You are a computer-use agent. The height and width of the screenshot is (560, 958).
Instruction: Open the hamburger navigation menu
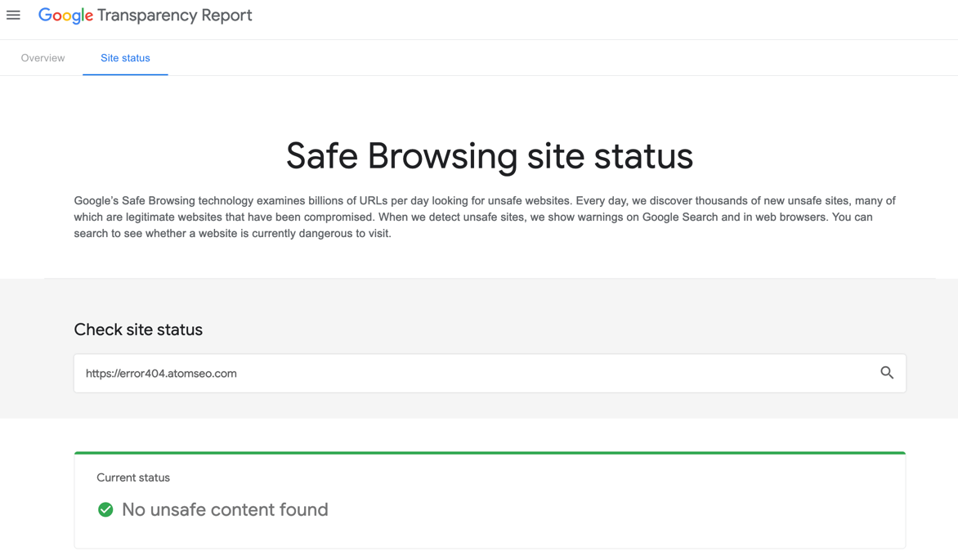click(x=13, y=16)
